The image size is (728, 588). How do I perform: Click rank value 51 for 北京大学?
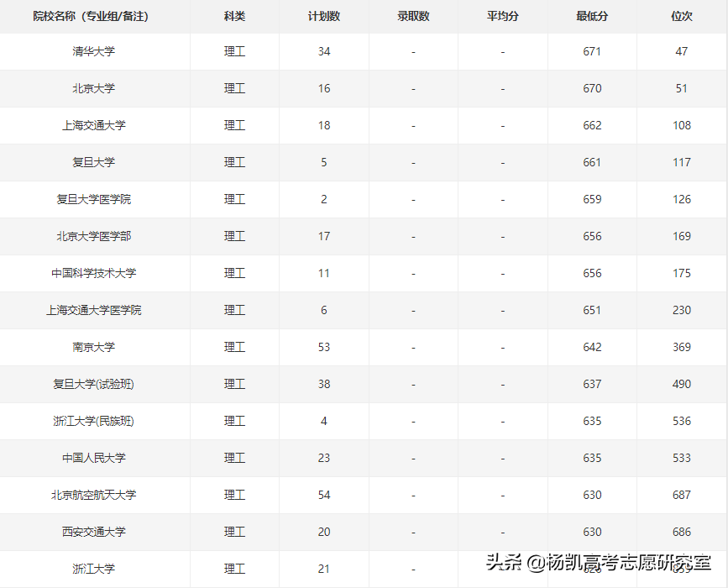tap(682, 88)
